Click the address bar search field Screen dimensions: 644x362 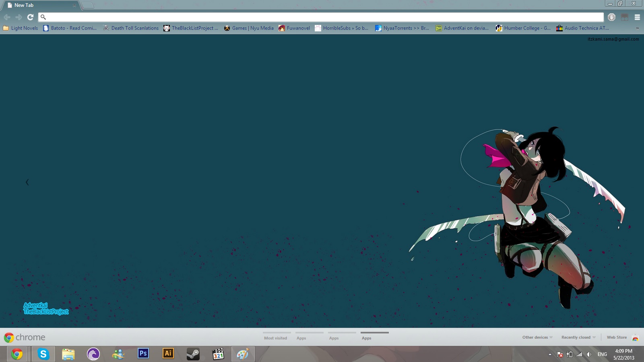321,17
